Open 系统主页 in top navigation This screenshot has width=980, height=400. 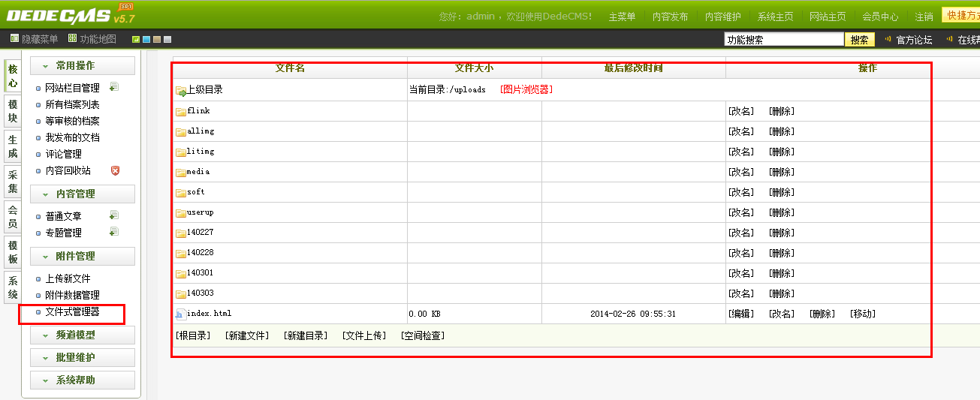775,17
